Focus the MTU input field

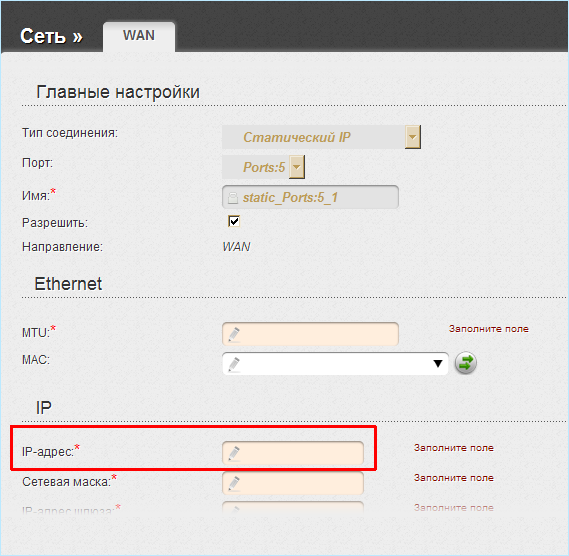pyautogui.click(x=310, y=334)
